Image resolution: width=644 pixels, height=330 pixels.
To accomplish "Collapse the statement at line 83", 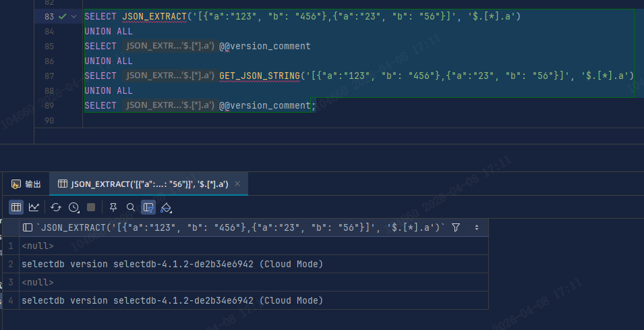I will 74,16.
